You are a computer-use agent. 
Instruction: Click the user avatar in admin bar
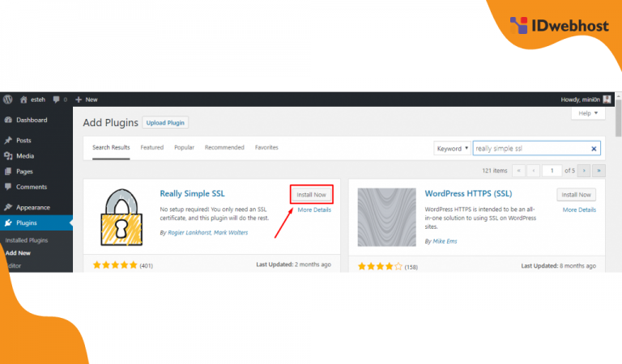pos(607,99)
